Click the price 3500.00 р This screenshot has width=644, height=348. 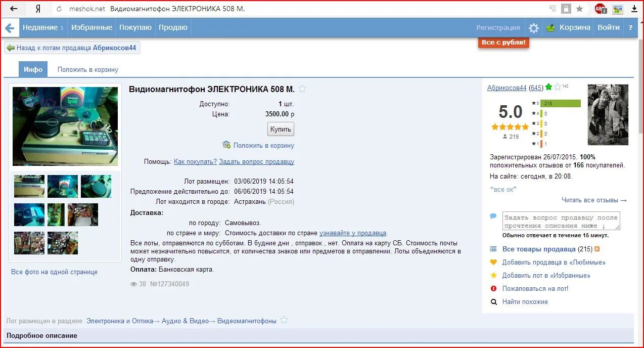coord(280,114)
